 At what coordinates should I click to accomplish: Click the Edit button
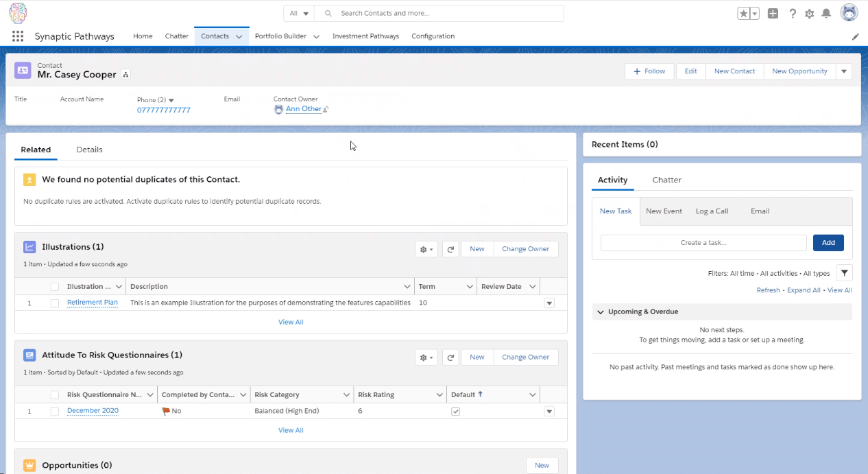691,71
